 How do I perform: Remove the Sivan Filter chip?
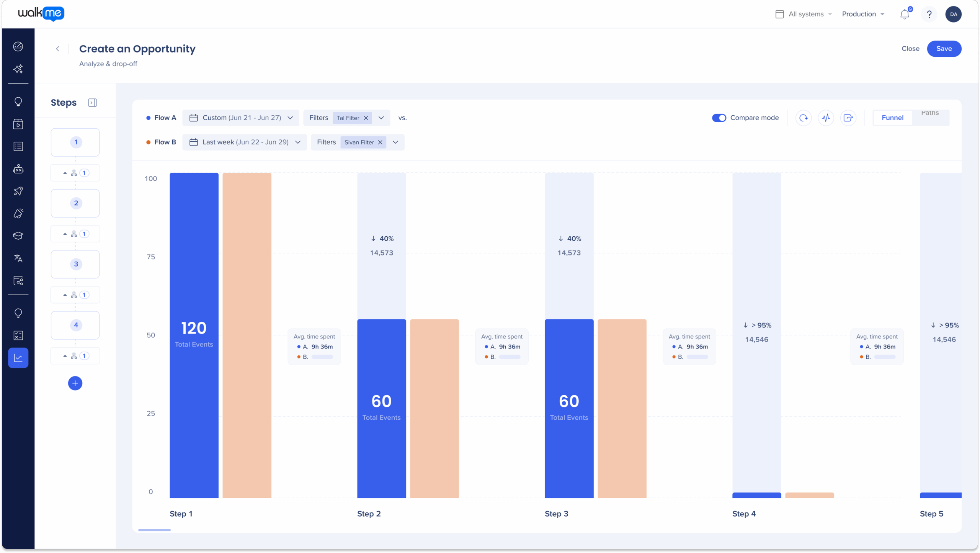pyautogui.click(x=380, y=142)
